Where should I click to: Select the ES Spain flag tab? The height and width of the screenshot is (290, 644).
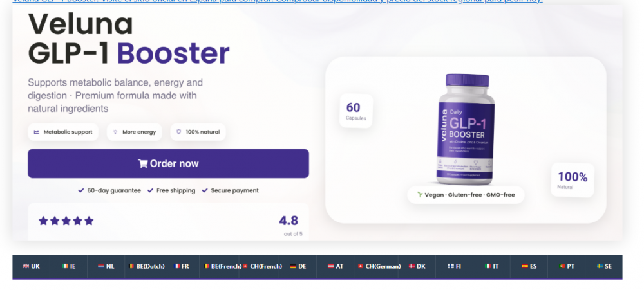529,267
